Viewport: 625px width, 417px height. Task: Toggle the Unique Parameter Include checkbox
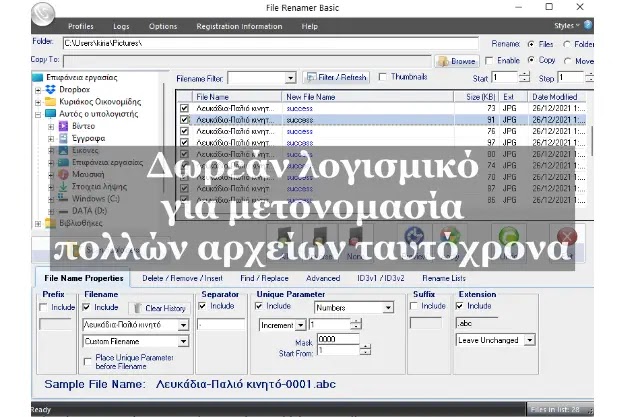(x=259, y=306)
